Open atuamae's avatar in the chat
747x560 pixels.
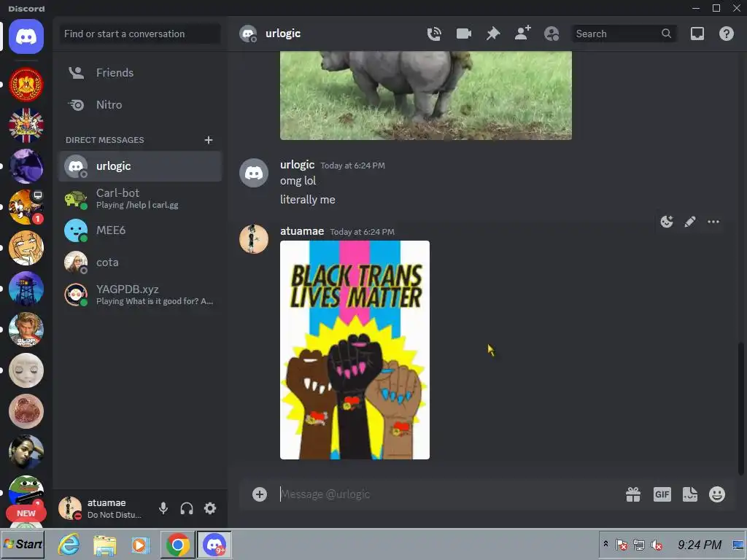(x=253, y=239)
